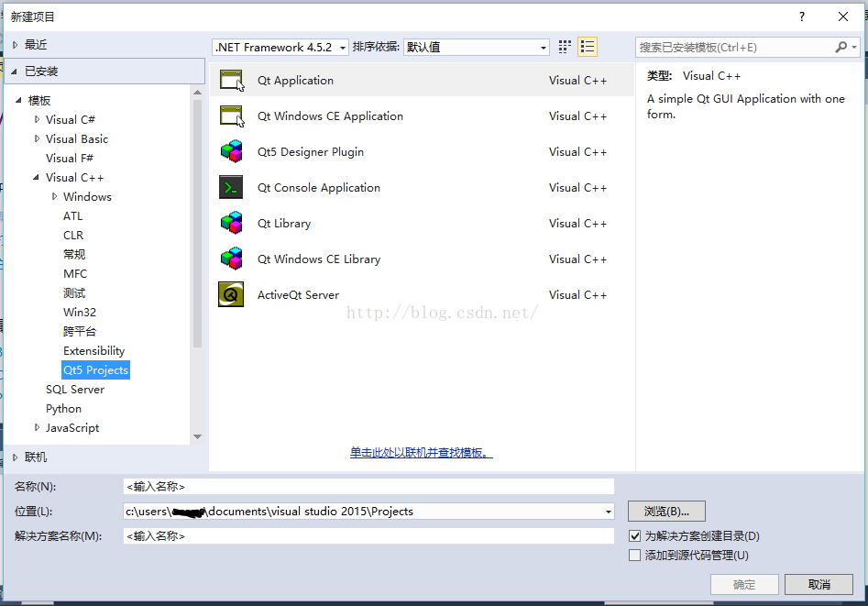Toggle 为解决方案创建目录 checkbox
This screenshot has height=606, width=868.
click(635, 536)
